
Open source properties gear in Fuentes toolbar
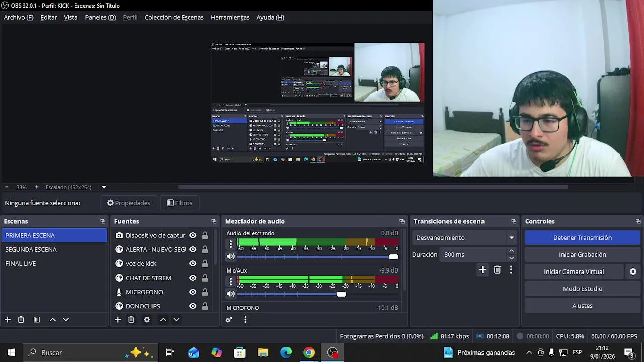tap(147, 320)
